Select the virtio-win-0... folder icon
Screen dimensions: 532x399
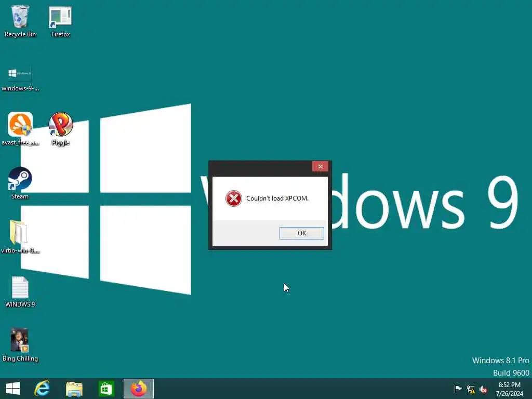20,237
